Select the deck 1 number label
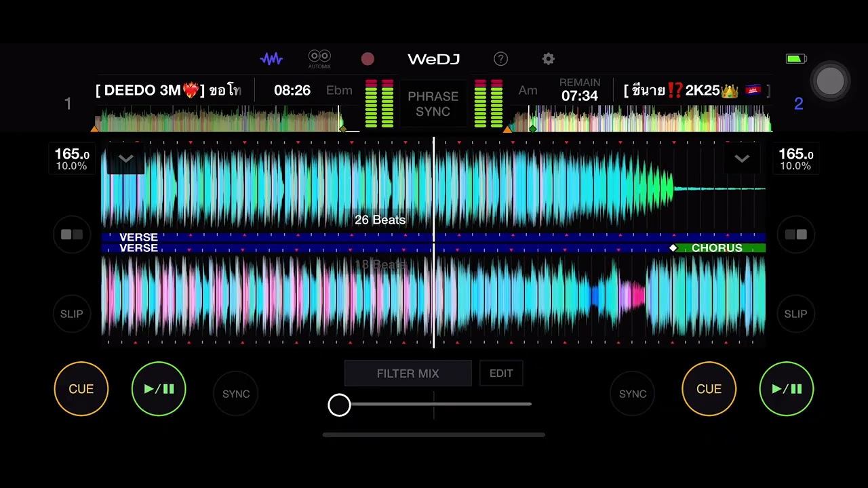The height and width of the screenshot is (488, 868). [x=68, y=104]
